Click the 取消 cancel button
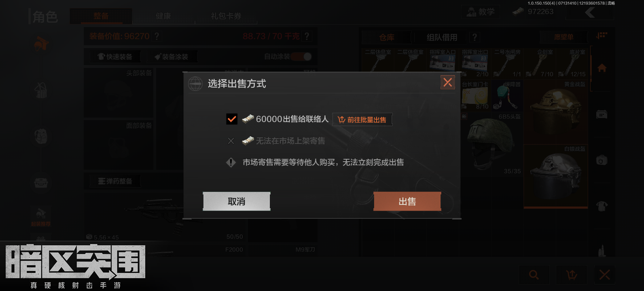 (237, 201)
